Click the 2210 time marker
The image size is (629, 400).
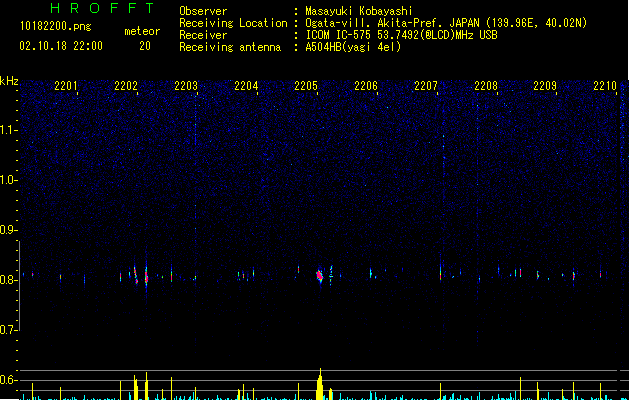pos(605,86)
